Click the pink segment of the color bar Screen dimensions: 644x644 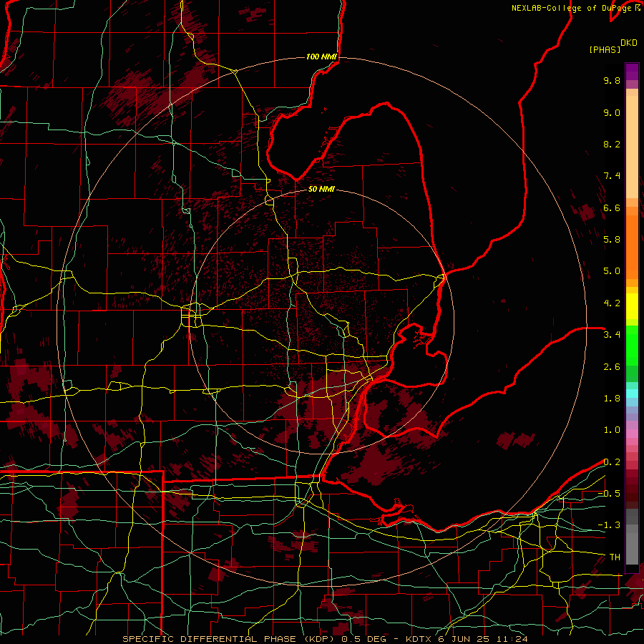click(632, 434)
